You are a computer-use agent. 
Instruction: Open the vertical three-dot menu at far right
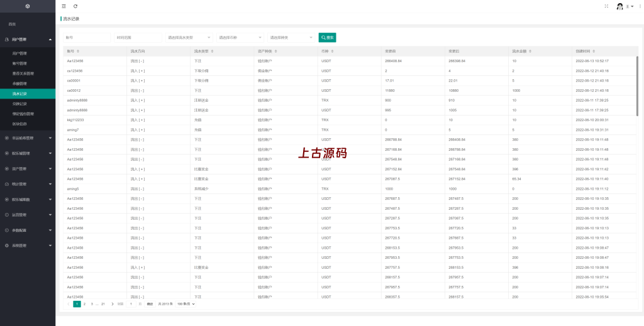pos(640,6)
